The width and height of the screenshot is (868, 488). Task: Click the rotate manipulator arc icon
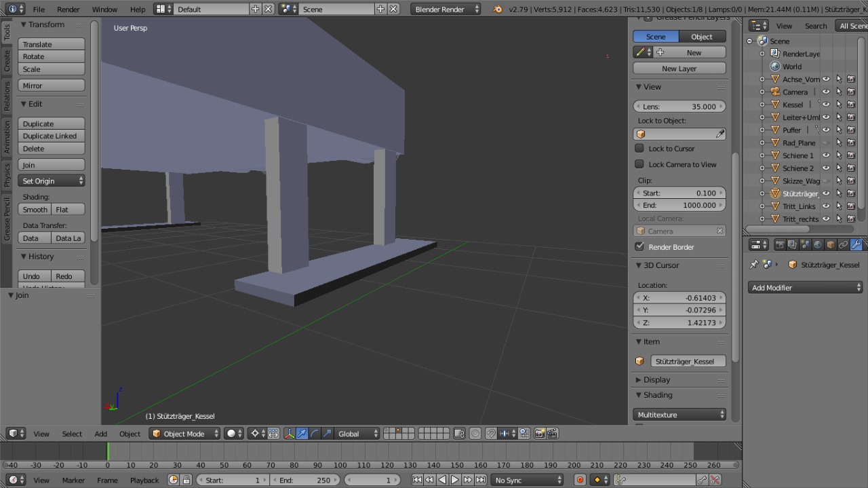point(315,434)
